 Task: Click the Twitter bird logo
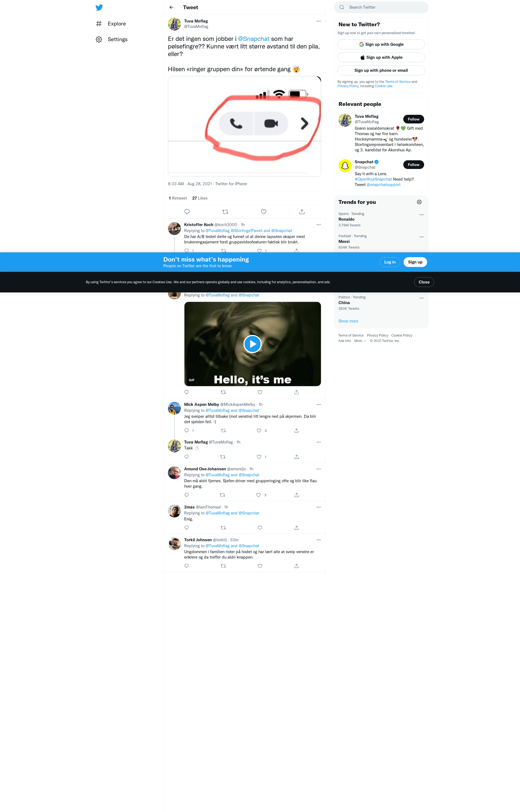pyautogui.click(x=99, y=7)
